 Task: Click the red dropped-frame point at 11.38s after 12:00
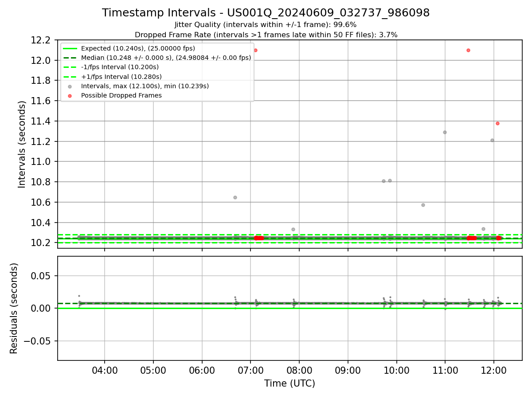click(x=497, y=123)
